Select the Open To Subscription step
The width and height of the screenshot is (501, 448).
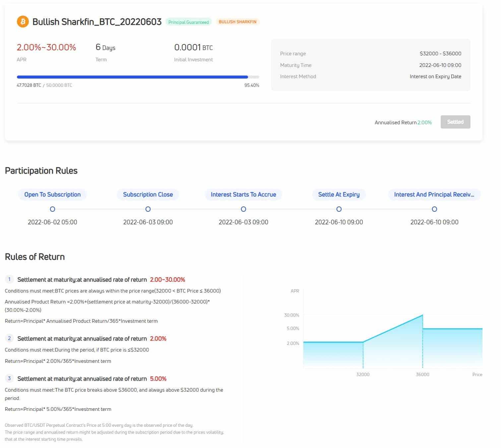click(x=52, y=195)
